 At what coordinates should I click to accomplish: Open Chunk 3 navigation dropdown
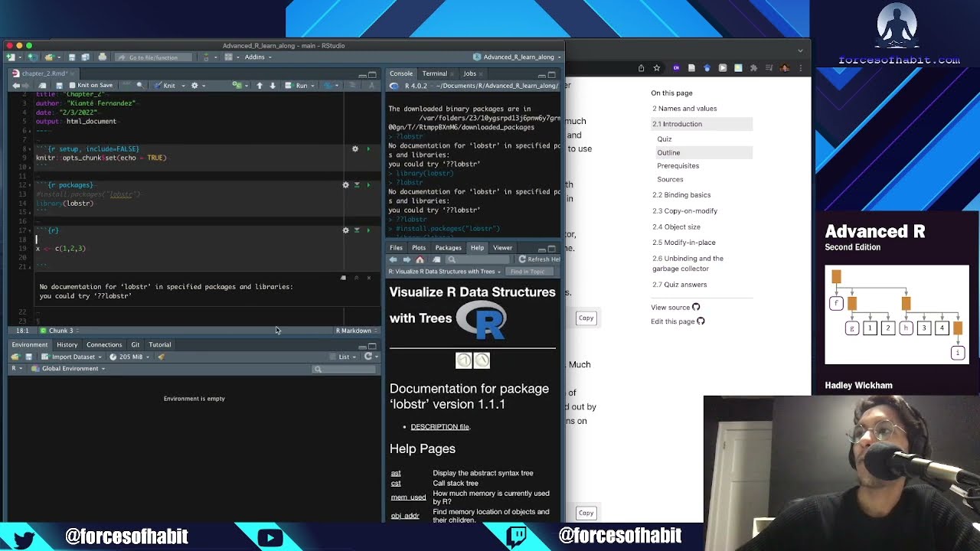tap(61, 331)
